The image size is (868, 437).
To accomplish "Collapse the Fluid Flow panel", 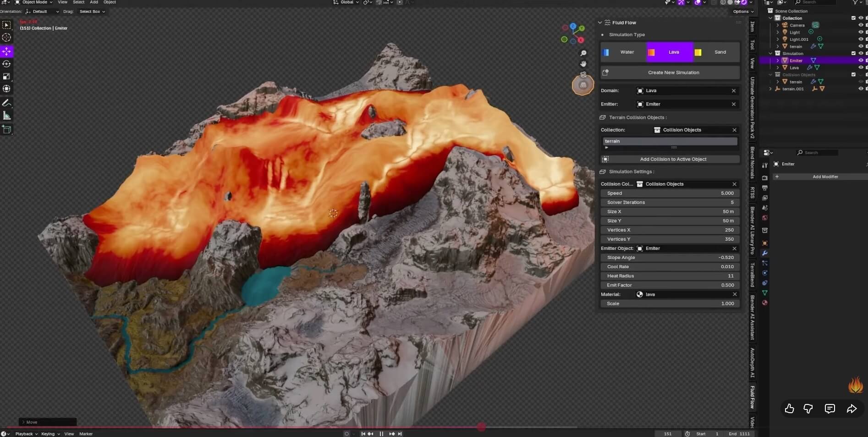I will pyautogui.click(x=600, y=22).
